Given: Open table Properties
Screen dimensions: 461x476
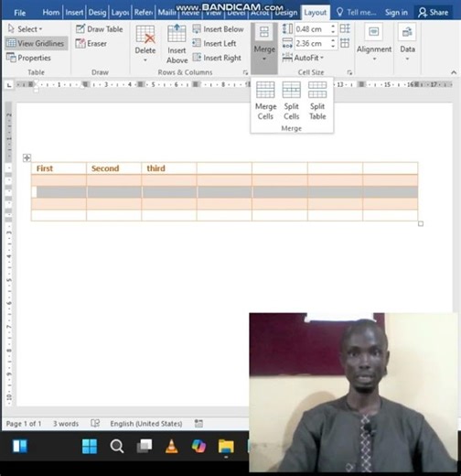Looking at the screenshot, I should coord(28,58).
